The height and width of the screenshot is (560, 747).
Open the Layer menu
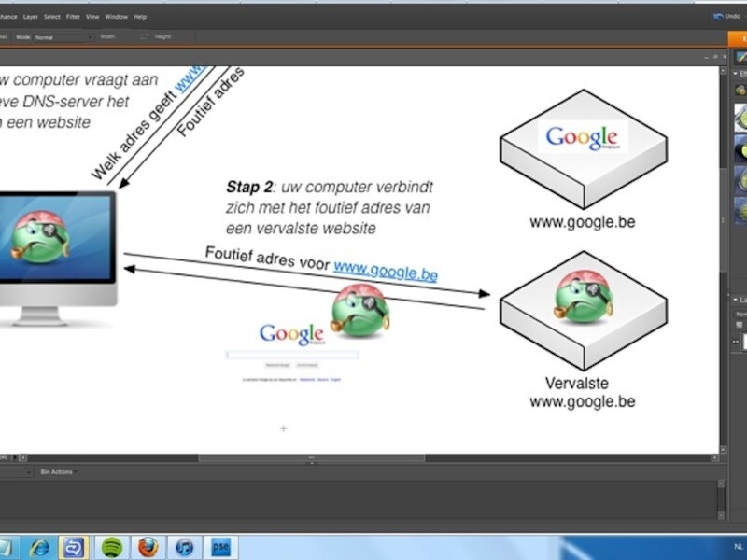click(31, 17)
